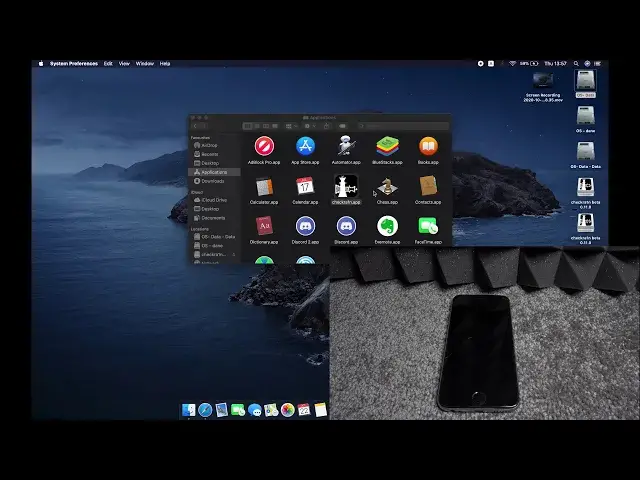640x480 pixels.
Task: Open the View menu
Action: (x=124, y=64)
